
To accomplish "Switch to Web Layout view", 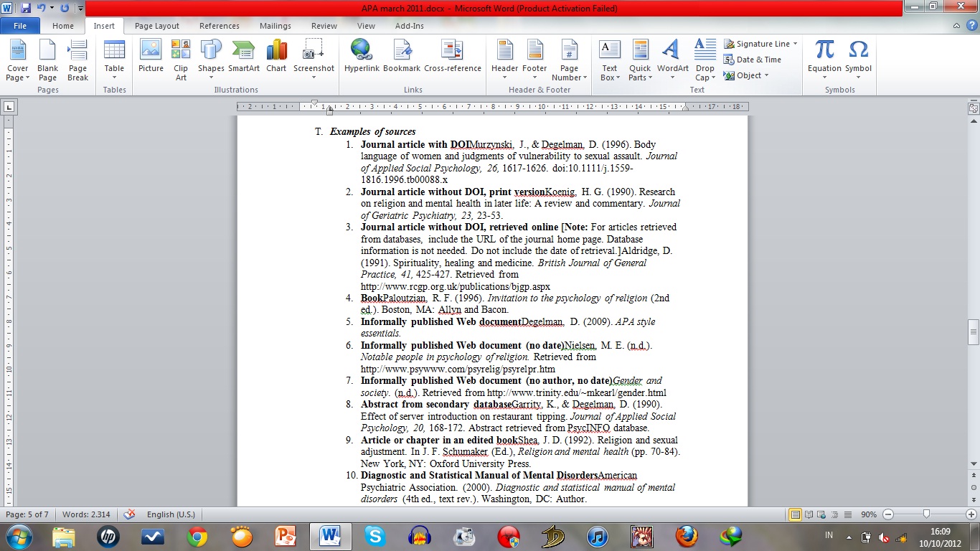I will coord(822,514).
